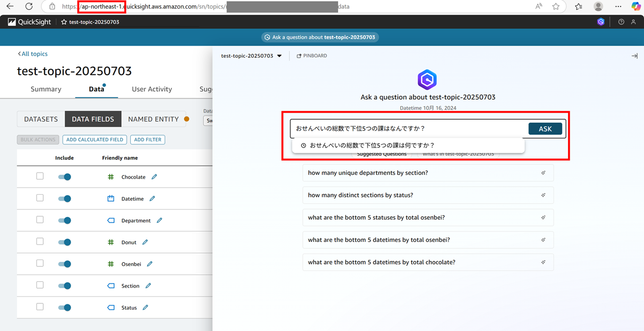The image size is (644, 331).
Task: Click the browser back arrow
Action: pos(10,7)
